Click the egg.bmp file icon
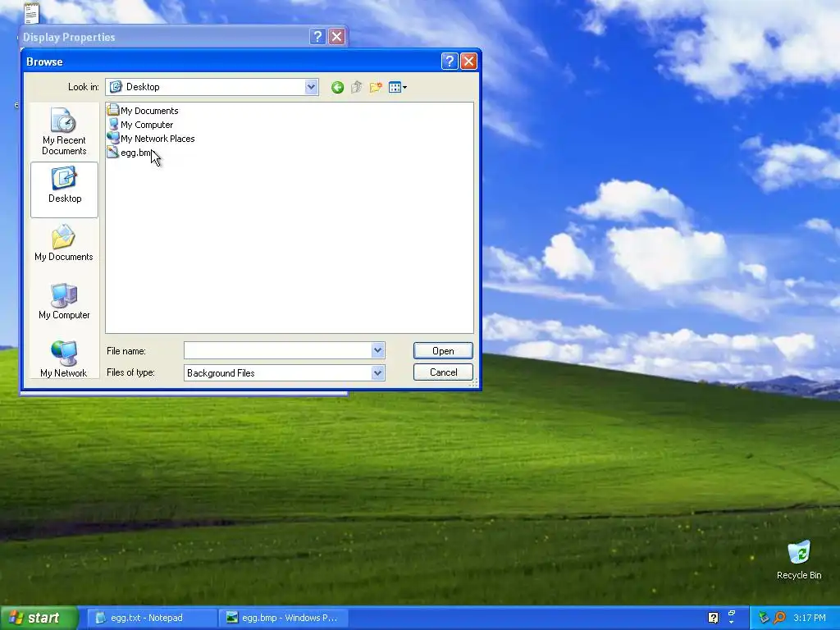This screenshot has height=630, width=840. click(112, 152)
